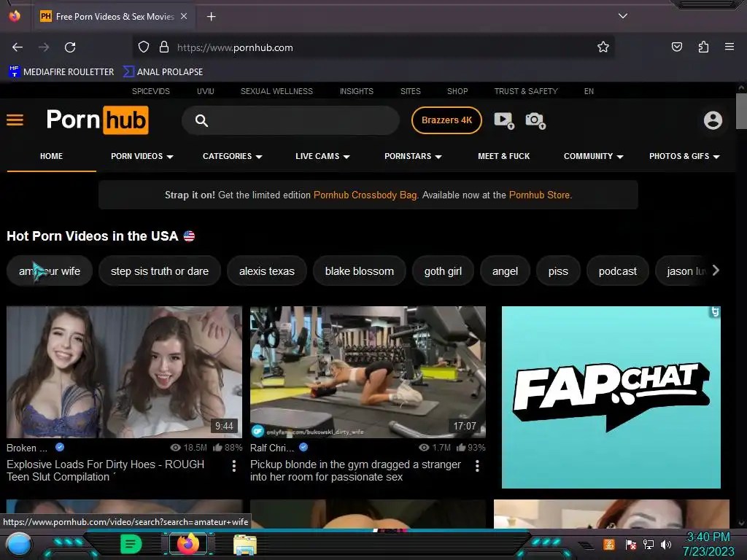Click the Brazzers 4K button
The image size is (747, 560).
tap(446, 120)
